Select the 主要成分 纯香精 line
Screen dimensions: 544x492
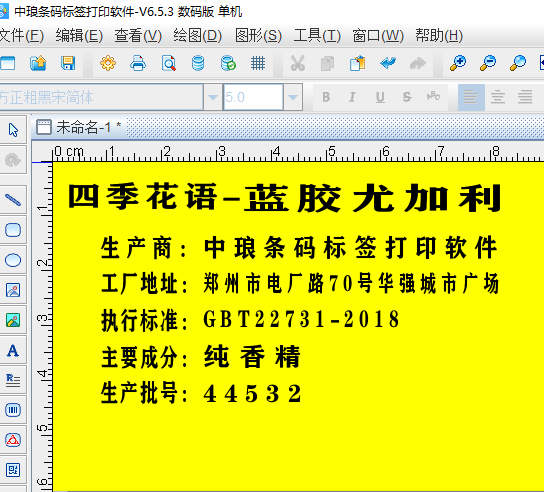click(201, 356)
